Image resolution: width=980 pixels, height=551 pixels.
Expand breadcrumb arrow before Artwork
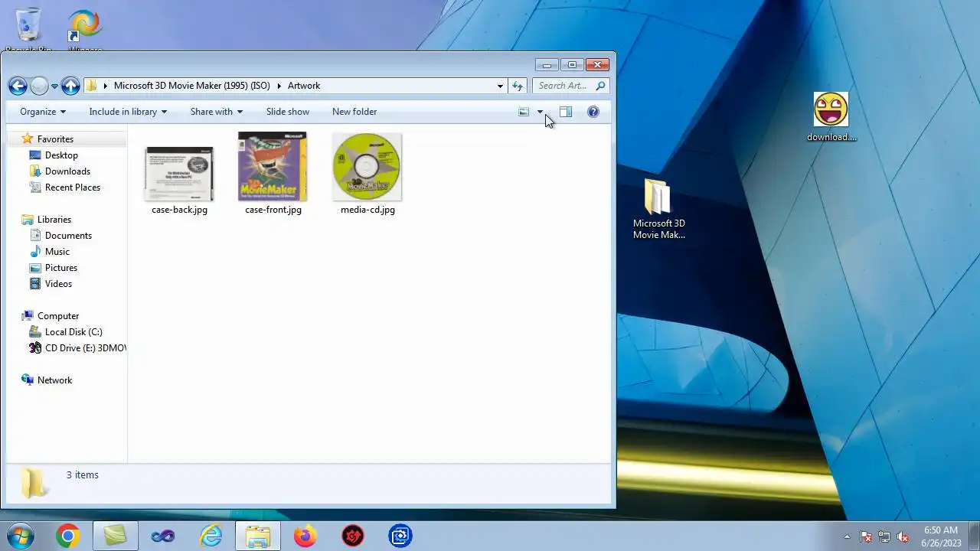(279, 86)
